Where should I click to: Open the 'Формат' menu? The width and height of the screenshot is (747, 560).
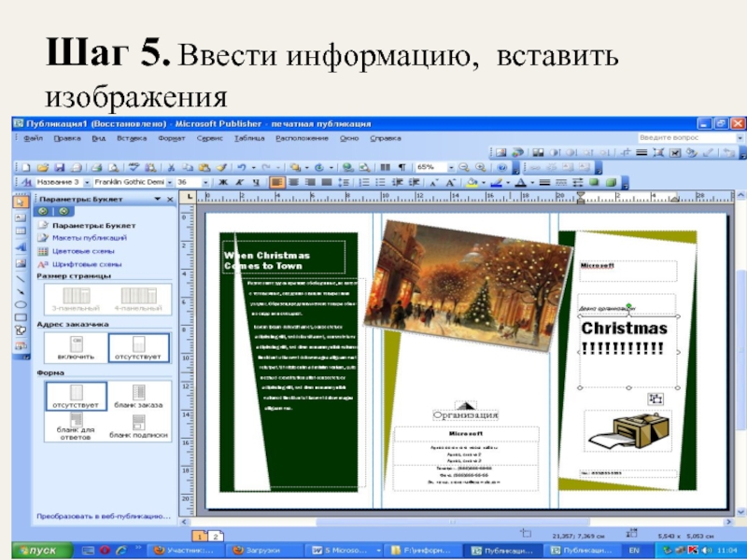(172, 138)
